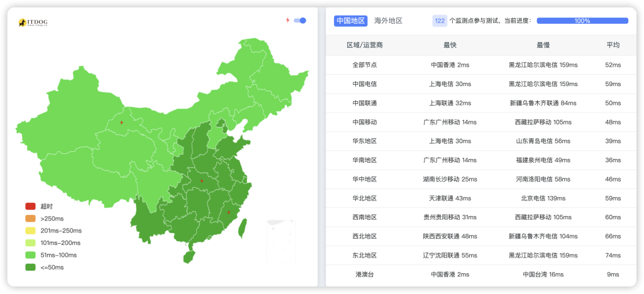Click the orange >250ms legend swatch
Screen dimensions: 644x294
click(x=30, y=219)
